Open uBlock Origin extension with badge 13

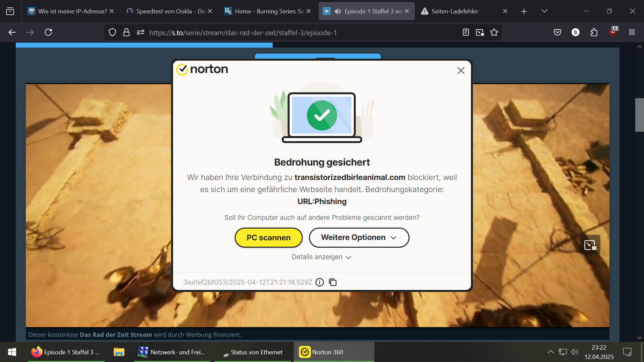pos(613,32)
